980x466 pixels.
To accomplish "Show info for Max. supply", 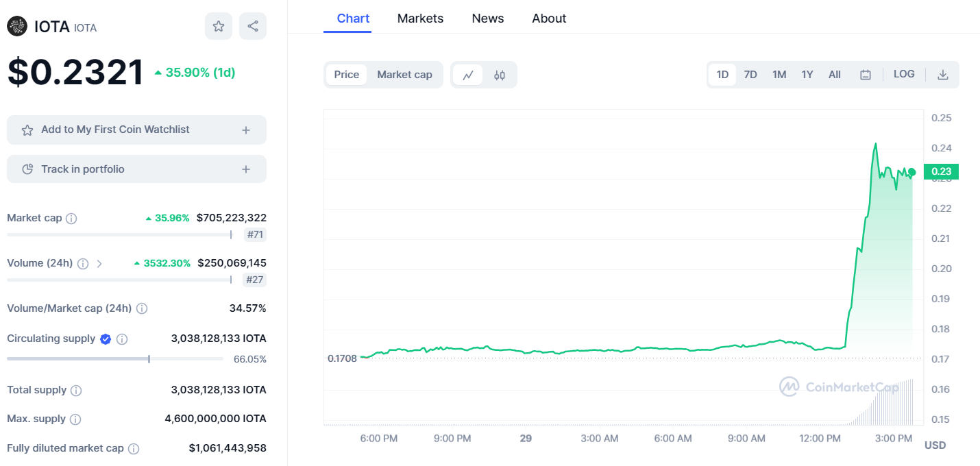I will tap(75, 419).
